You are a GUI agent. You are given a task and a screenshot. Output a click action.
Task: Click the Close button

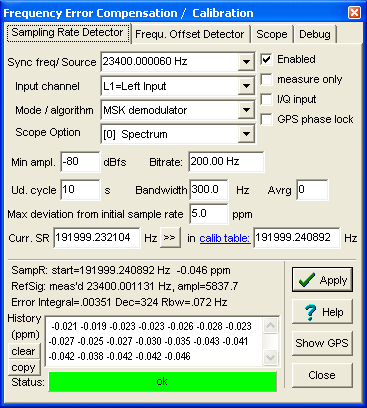click(322, 375)
